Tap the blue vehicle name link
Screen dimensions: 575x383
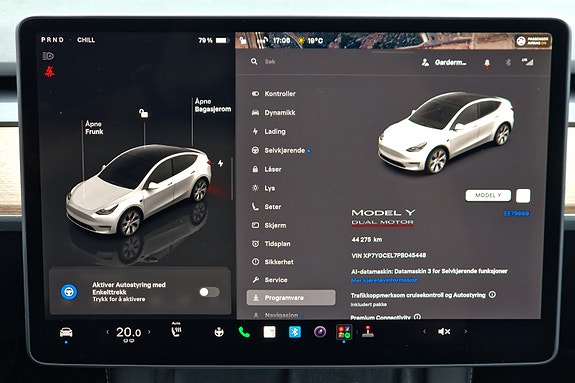click(x=517, y=214)
